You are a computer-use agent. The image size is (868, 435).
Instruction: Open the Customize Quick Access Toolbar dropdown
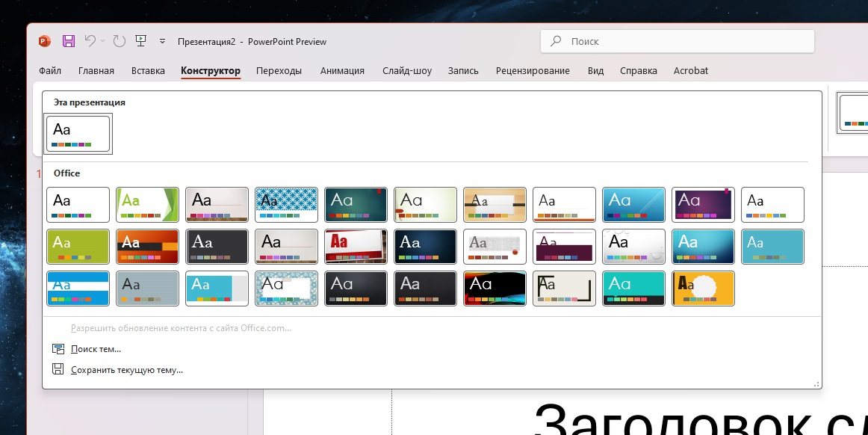point(162,42)
